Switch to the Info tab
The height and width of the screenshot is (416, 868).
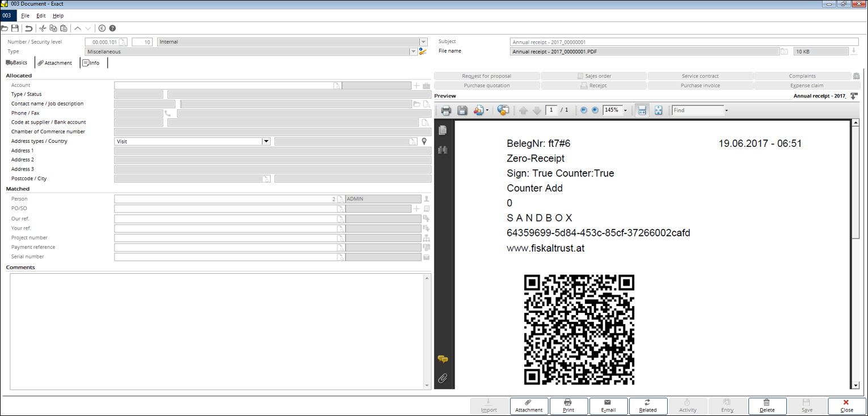[x=91, y=63]
